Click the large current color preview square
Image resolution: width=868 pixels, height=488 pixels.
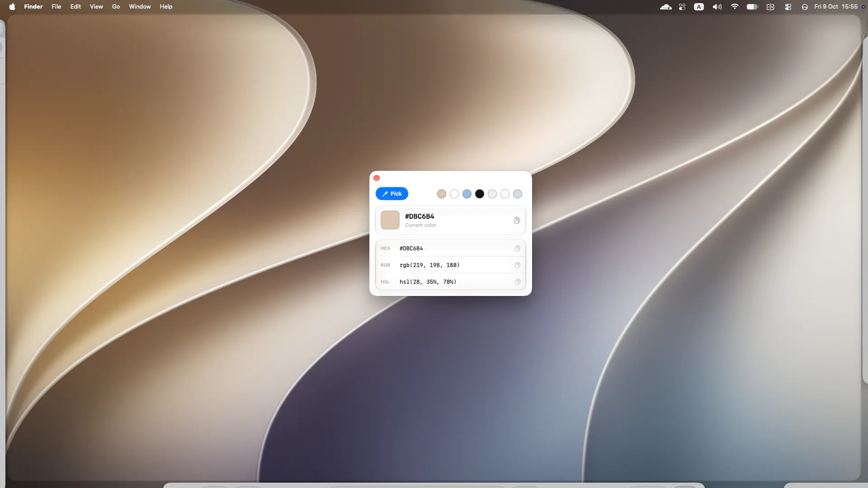point(390,220)
